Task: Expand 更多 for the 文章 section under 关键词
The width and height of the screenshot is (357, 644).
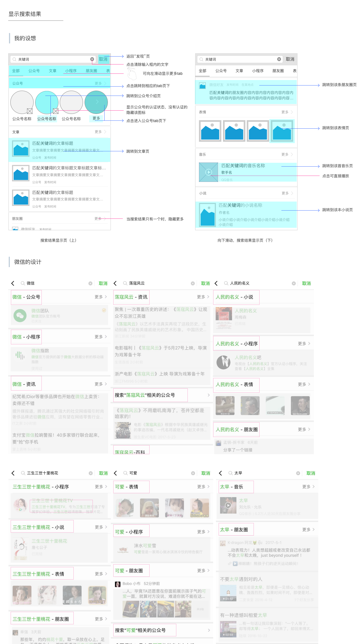Action: tap(100, 132)
